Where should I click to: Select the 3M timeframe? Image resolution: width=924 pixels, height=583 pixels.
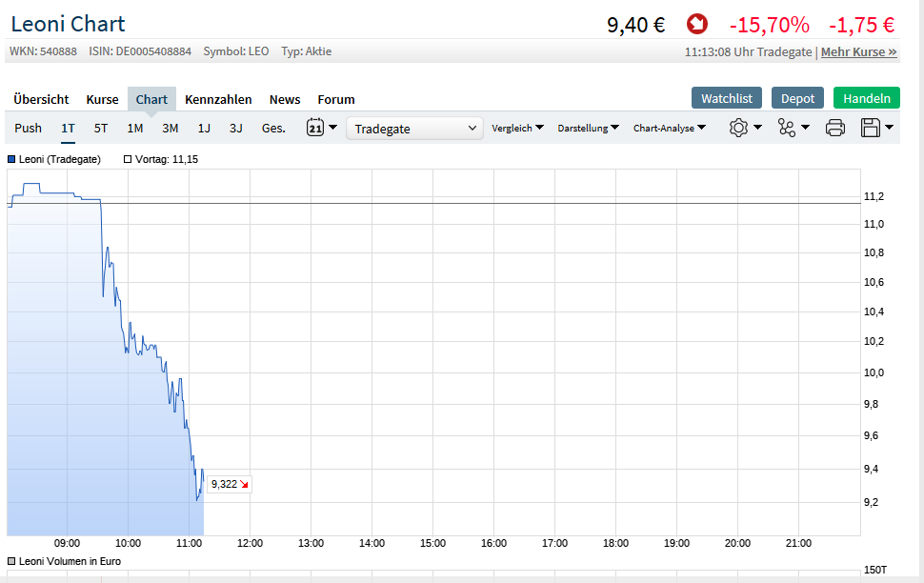pos(171,128)
